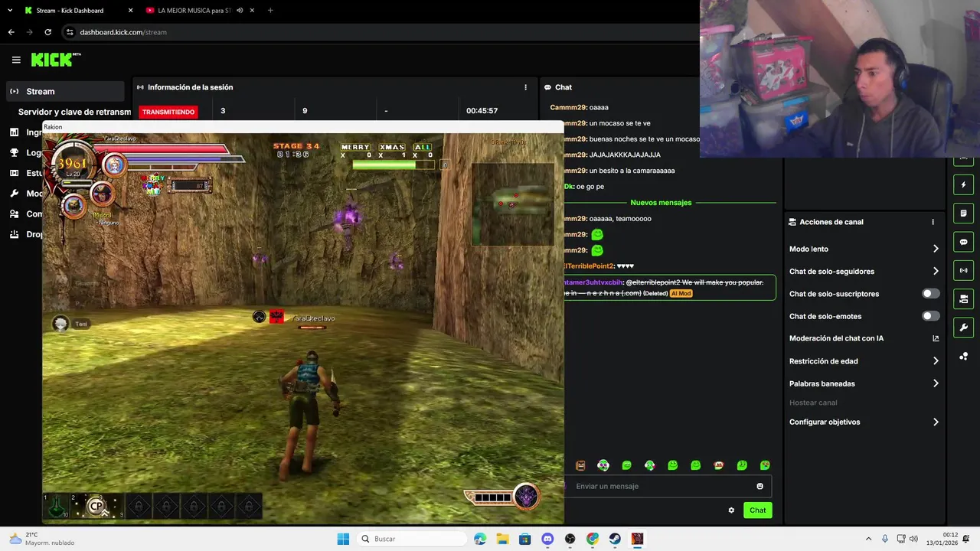Viewport: 980px width, 551px height.
Task: Reload the browser page
Action: [47, 32]
